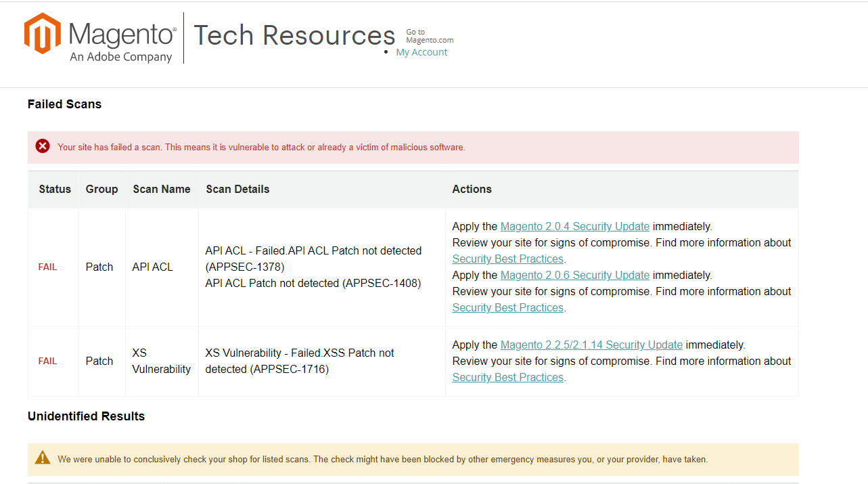Open the Magento 2.0.4 Security Update link

(x=574, y=226)
